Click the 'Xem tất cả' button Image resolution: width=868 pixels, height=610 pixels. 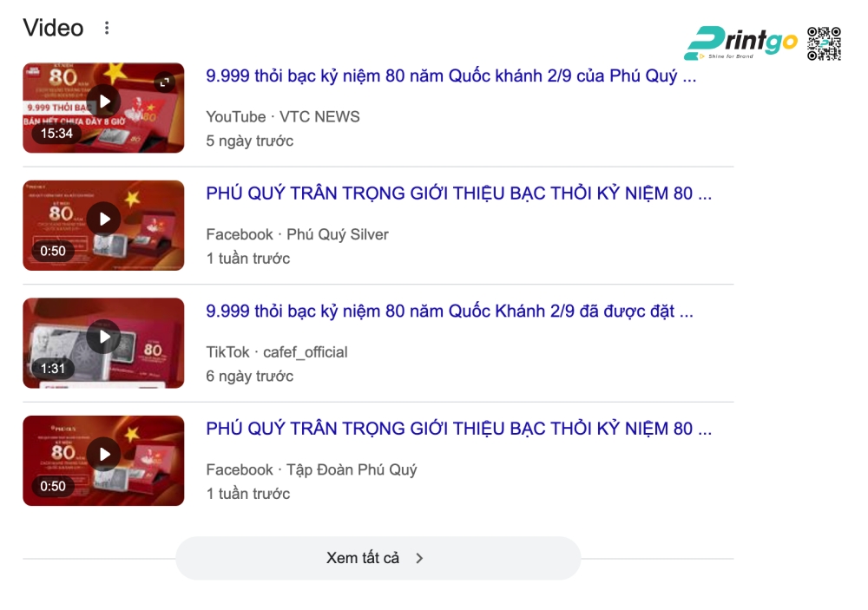click(x=378, y=558)
